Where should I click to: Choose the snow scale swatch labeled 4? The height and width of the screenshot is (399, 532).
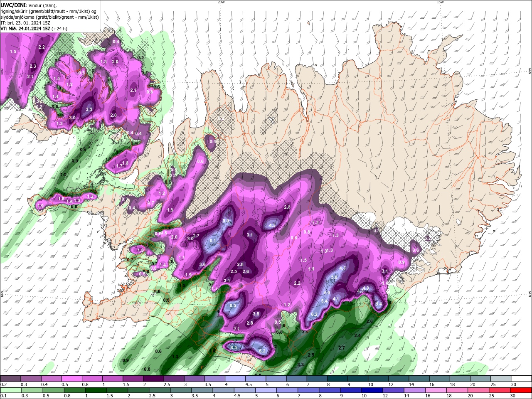point(235,379)
